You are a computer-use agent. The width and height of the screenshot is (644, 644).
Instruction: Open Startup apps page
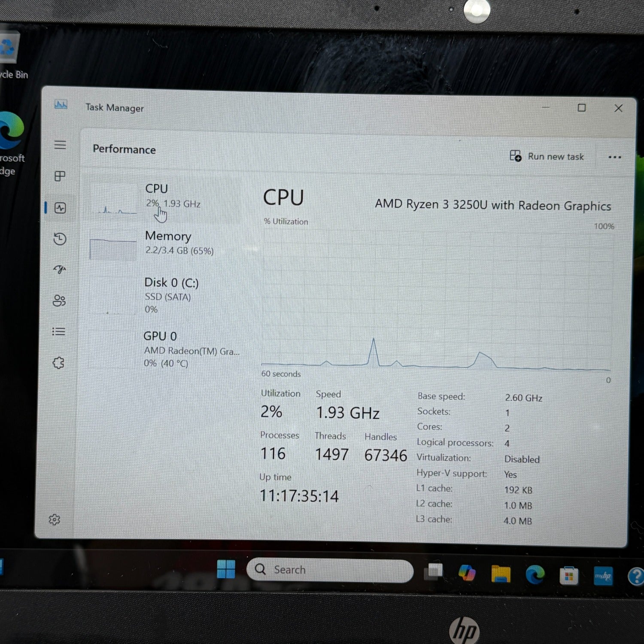click(x=60, y=270)
